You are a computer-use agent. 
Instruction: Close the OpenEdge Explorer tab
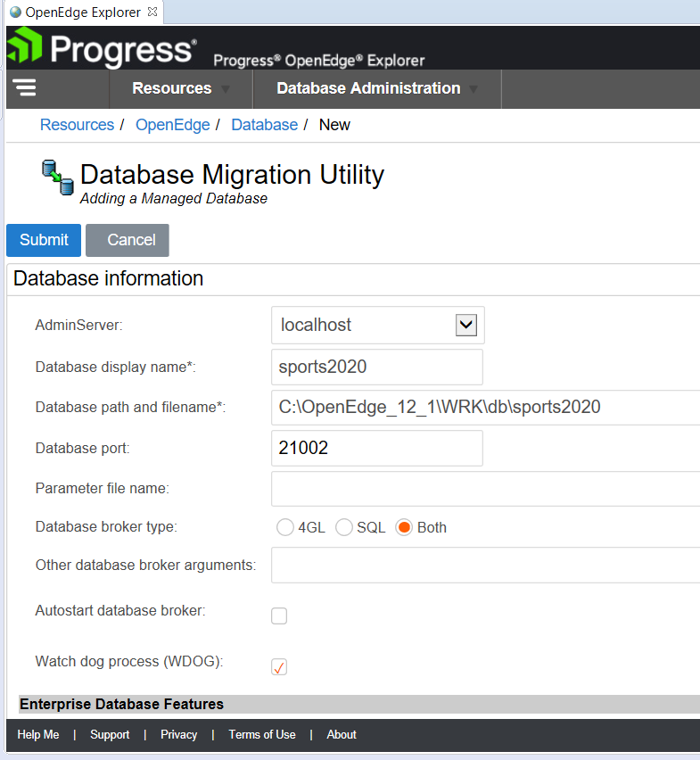pyautogui.click(x=152, y=12)
